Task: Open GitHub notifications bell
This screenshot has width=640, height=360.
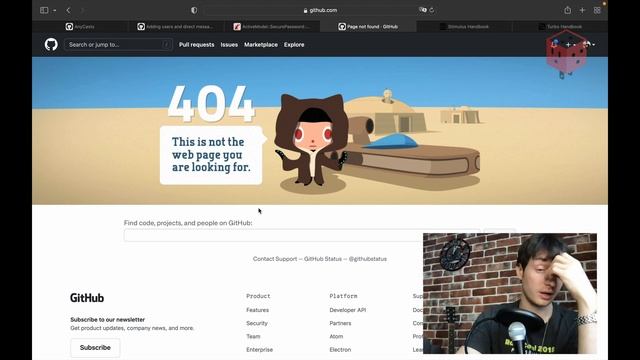Action: [x=554, y=44]
